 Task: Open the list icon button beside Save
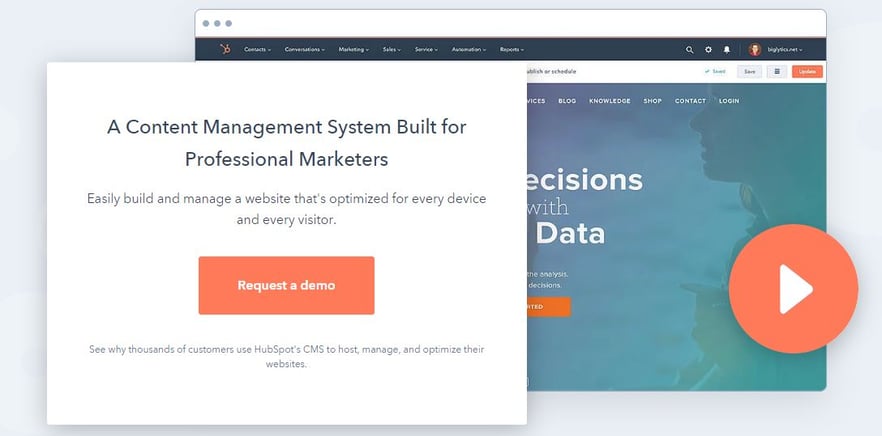777,71
